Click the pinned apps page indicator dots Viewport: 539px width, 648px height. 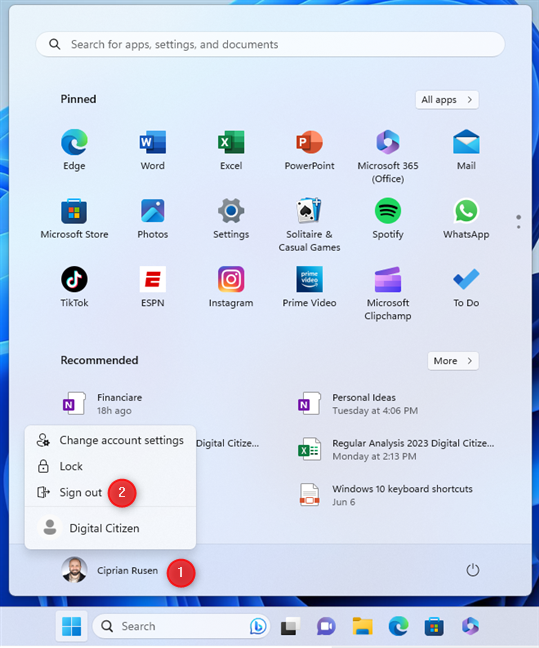pos(518,222)
